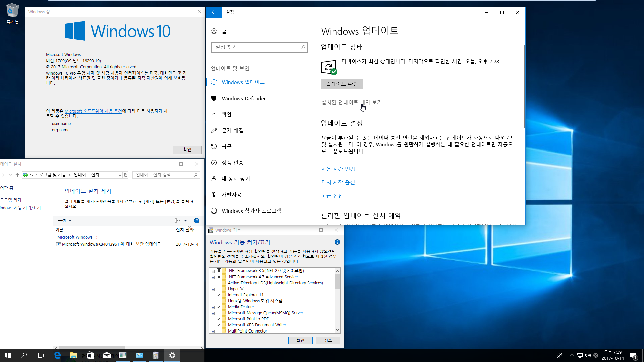Focus the 설정 찾기 search field
Screen dimensions: 644x362
click(x=259, y=47)
